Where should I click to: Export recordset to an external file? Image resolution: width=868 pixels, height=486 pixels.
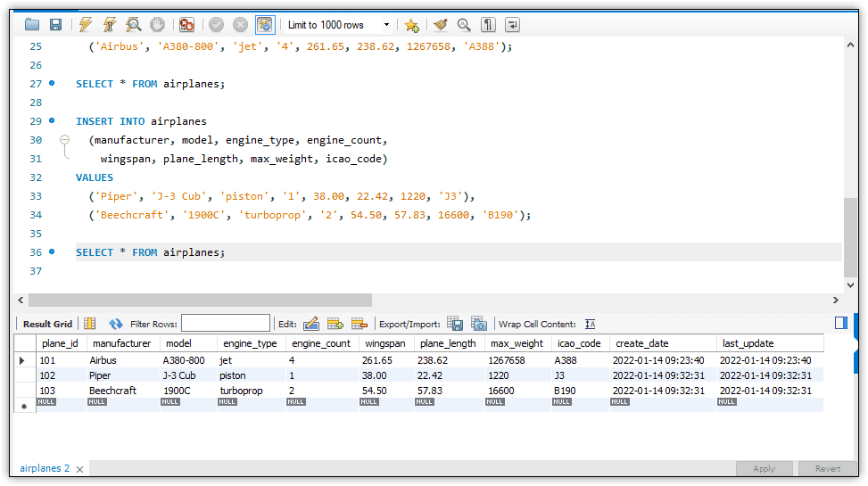point(455,324)
